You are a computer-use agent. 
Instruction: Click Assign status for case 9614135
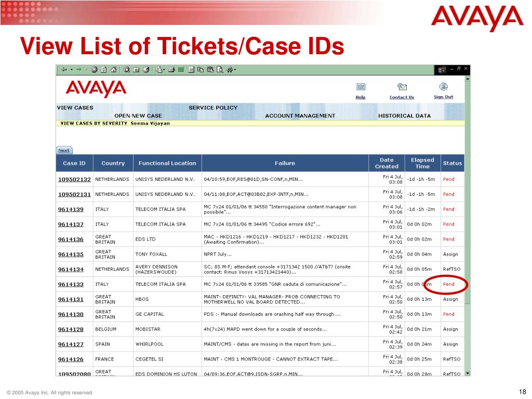pos(450,254)
